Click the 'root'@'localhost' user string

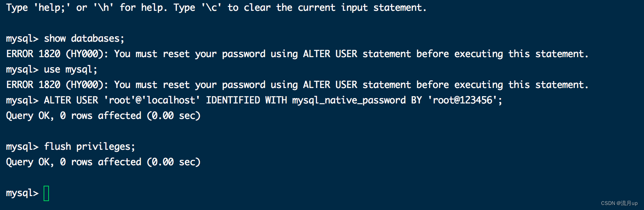[152, 100]
